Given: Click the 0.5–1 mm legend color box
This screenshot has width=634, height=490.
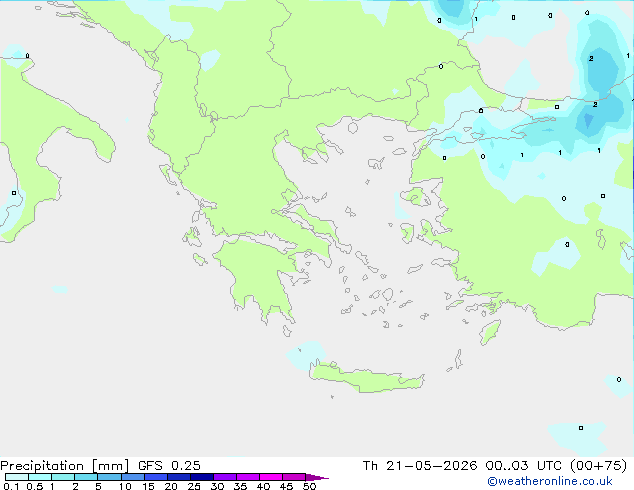Looking at the screenshot, I should pos(40,477).
